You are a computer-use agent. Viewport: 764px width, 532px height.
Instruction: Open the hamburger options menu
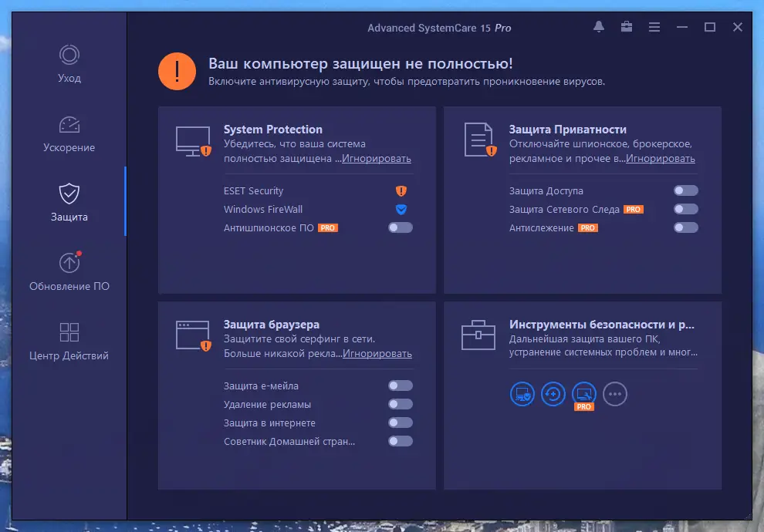(654, 27)
